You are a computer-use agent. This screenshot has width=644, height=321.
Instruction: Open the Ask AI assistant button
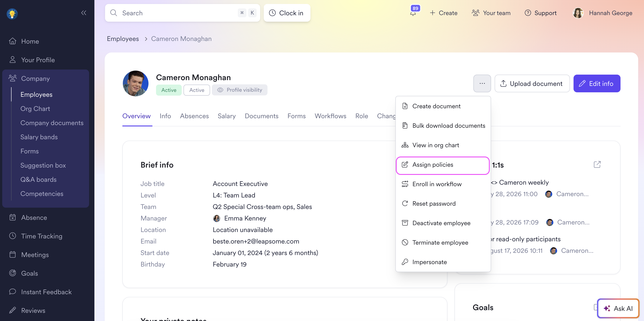click(x=618, y=308)
